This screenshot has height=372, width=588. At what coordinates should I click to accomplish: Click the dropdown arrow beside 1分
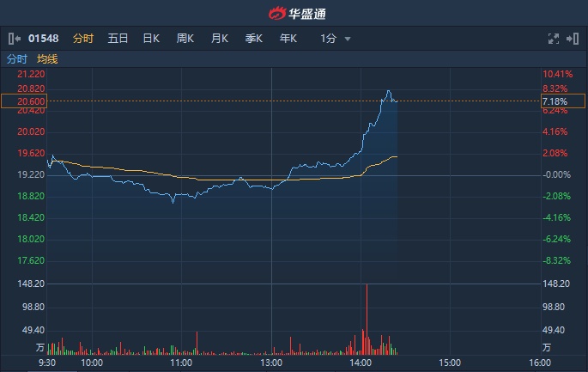coord(348,39)
